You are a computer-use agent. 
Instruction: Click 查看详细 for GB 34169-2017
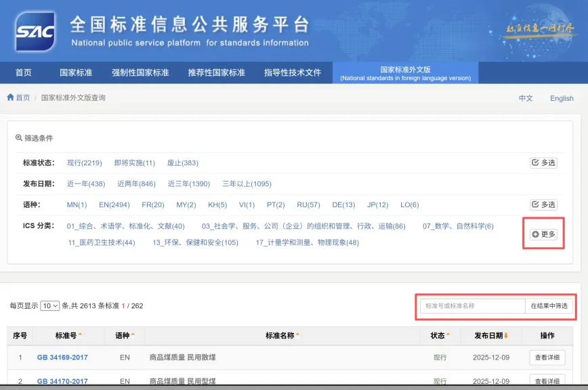(547, 357)
